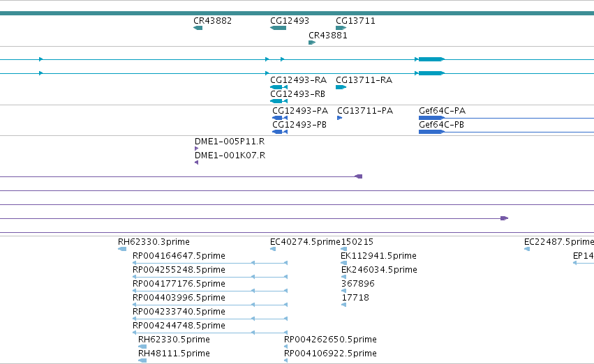Click the Gef64C-PB coding segment bar
Image resolution: width=594 pixels, height=364 pixels.
(431, 132)
